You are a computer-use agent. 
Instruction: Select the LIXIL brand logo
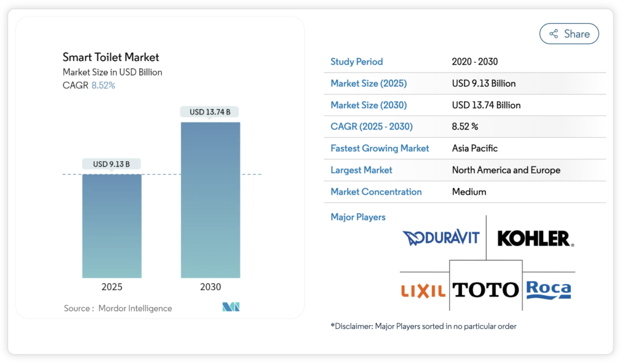tap(423, 290)
